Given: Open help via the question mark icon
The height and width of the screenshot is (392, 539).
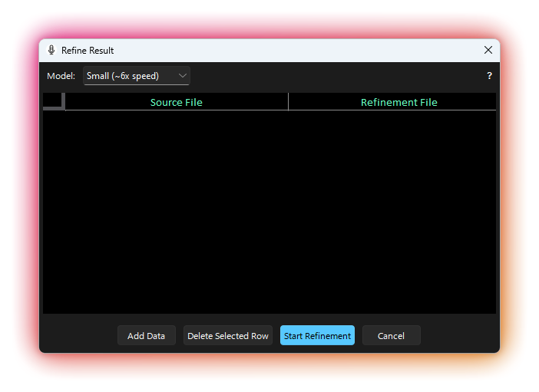Looking at the screenshot, I should (489, 76).
